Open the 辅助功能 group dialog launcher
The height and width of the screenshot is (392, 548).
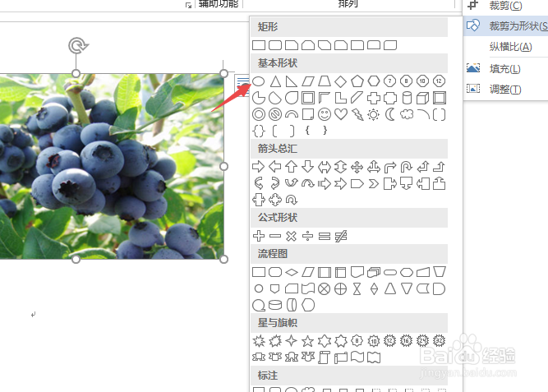tap(188, 5)
